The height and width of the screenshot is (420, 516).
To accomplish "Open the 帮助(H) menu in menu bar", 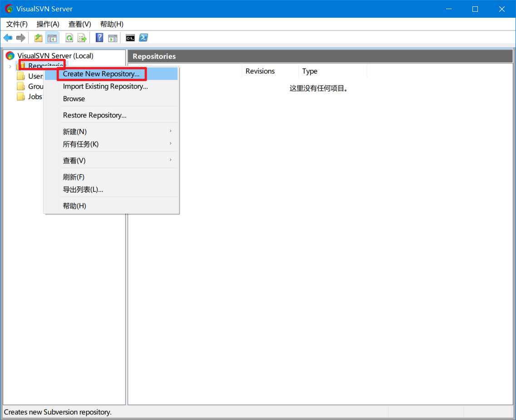I will [x=112, y=24].
